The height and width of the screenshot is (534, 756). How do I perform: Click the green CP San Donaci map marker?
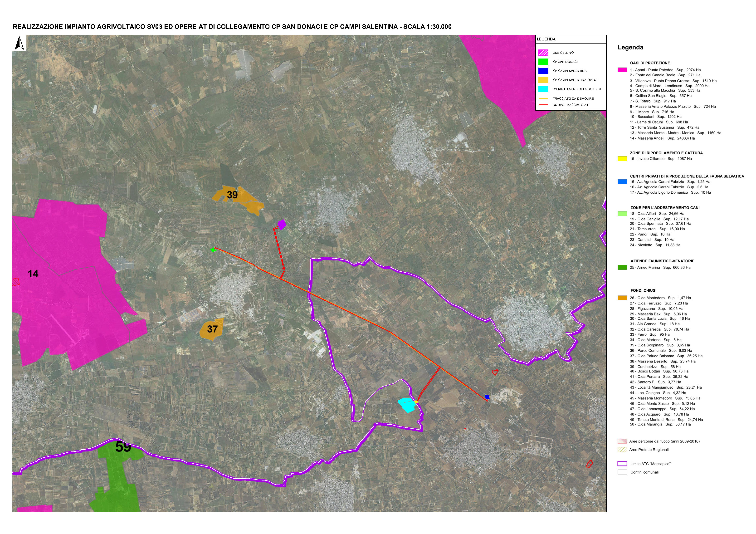213,250
